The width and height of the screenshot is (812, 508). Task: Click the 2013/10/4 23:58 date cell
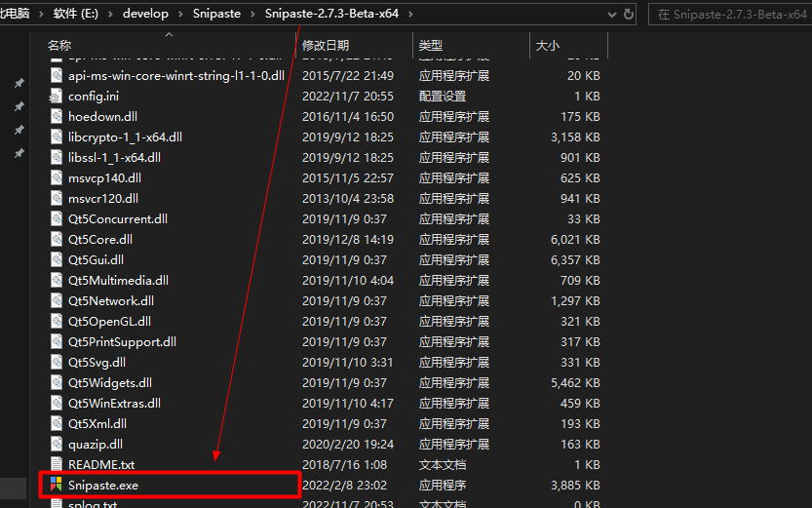(348, 198)
